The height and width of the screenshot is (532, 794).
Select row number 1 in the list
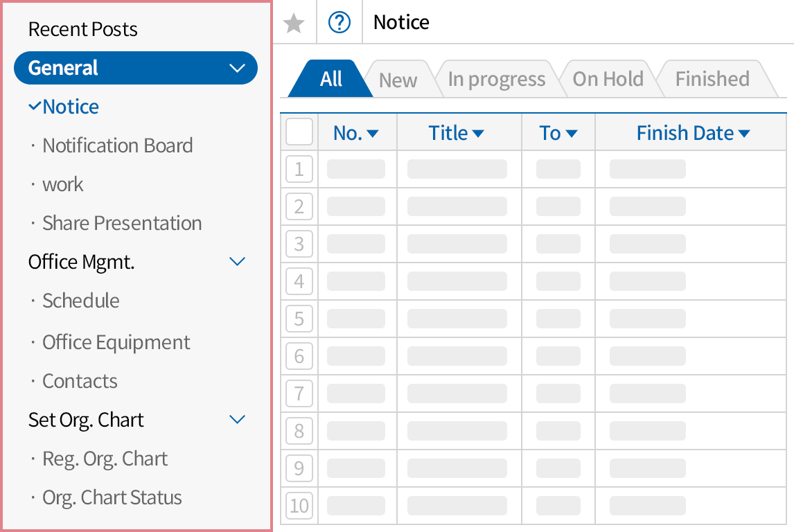[299, 169]
